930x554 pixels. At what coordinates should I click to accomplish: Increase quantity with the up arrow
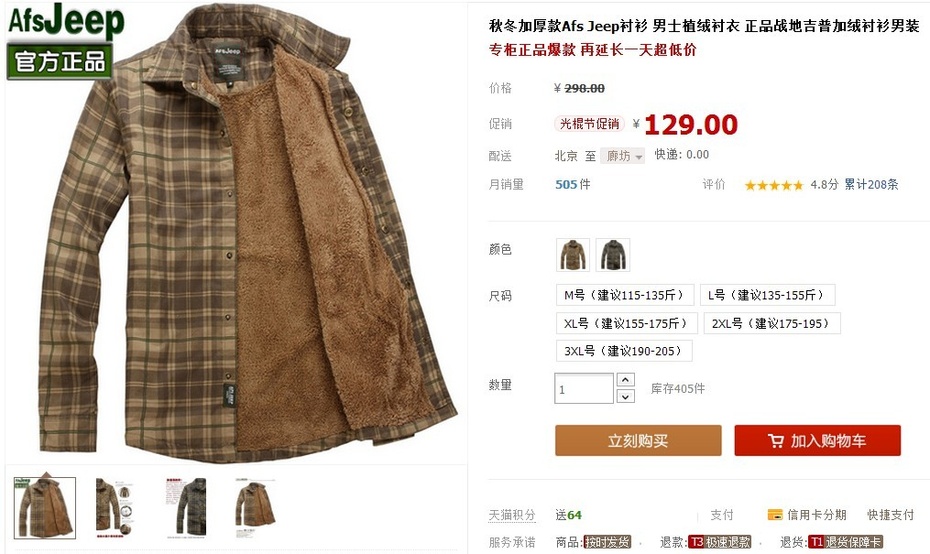point(626,380)
